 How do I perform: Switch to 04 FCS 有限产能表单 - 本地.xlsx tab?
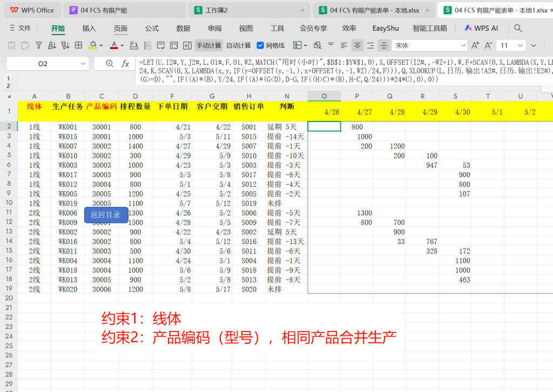tap(374, 10)
